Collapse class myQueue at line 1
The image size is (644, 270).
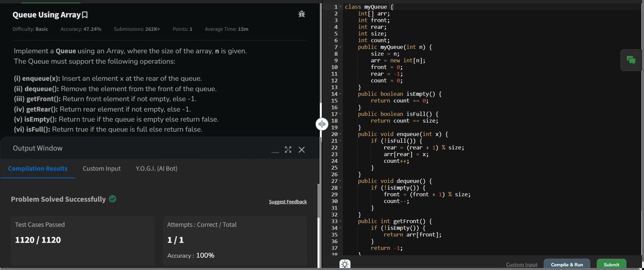tap(340, 7)
